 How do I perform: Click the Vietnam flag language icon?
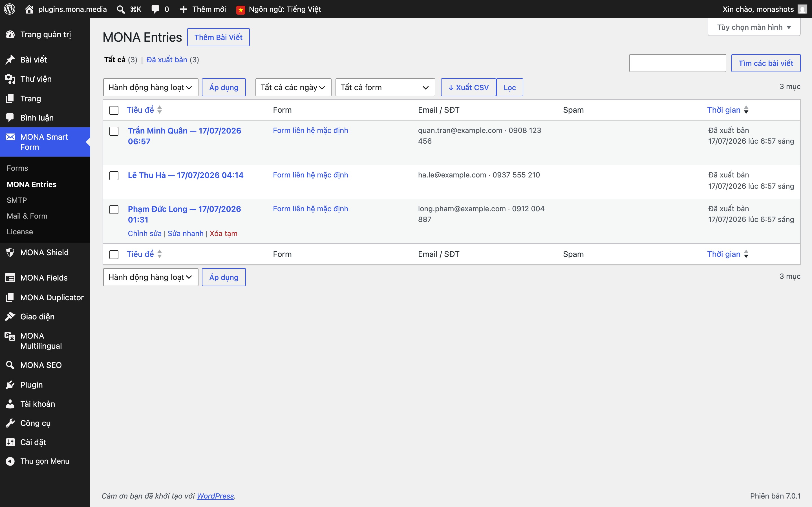coord(240,10)
